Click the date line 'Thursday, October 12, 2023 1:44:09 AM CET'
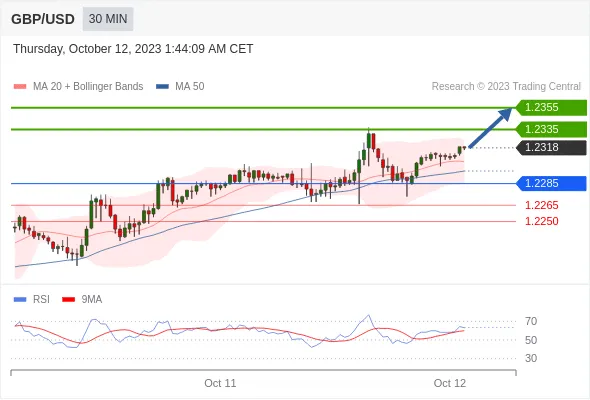The image size is (590, 400). point(133,49)
